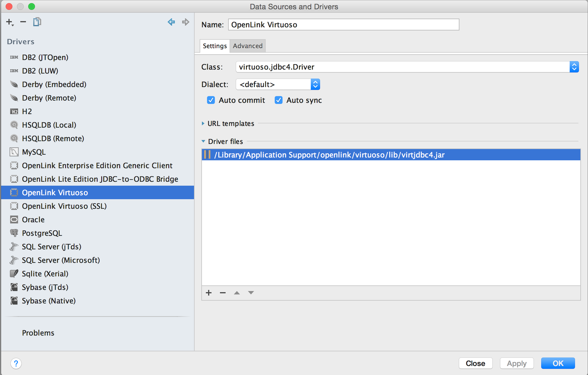Select the MySQL driver label
588x375 pixels.
[x=34, y=152]
